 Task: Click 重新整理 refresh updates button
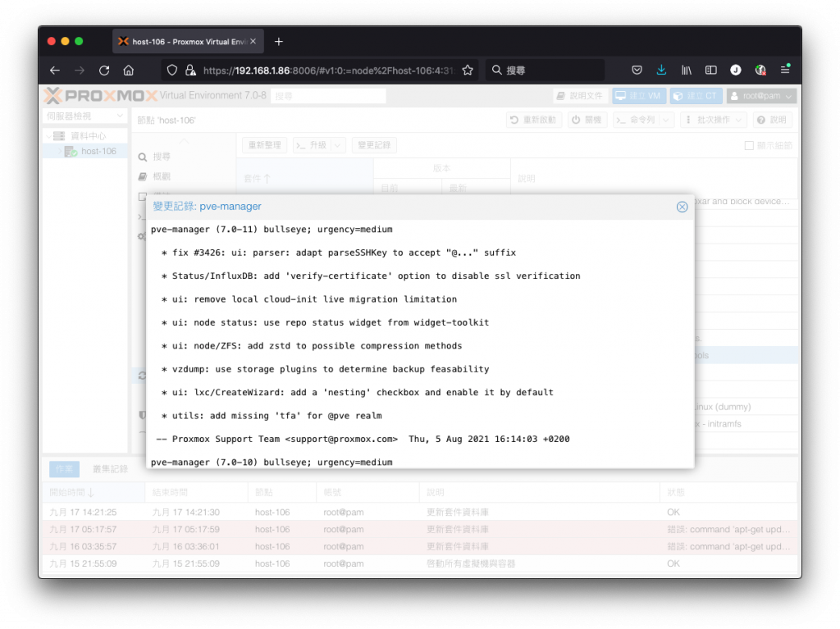[265, 145]
